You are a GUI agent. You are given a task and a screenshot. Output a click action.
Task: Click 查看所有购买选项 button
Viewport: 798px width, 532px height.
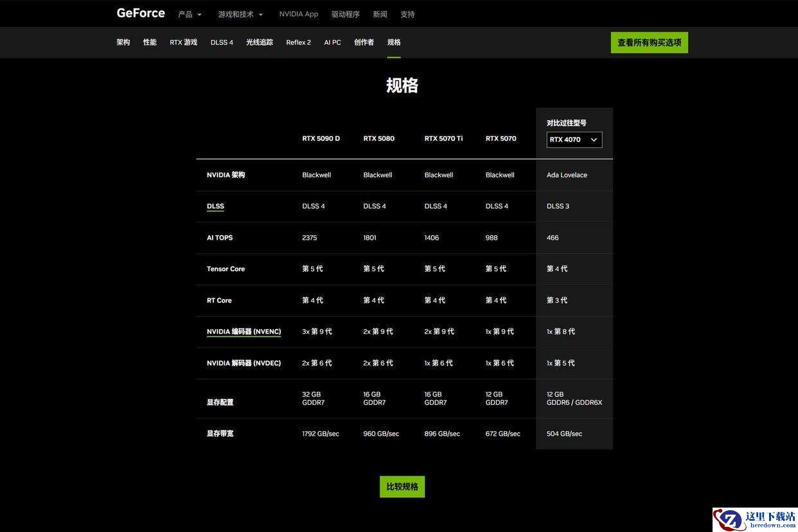649,42
